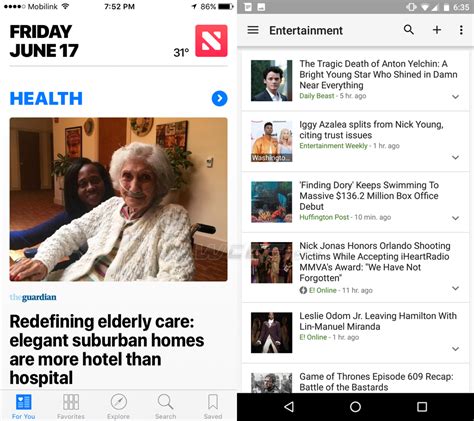Expand the Nick Jonas story chevron

(x=455, y=288)
